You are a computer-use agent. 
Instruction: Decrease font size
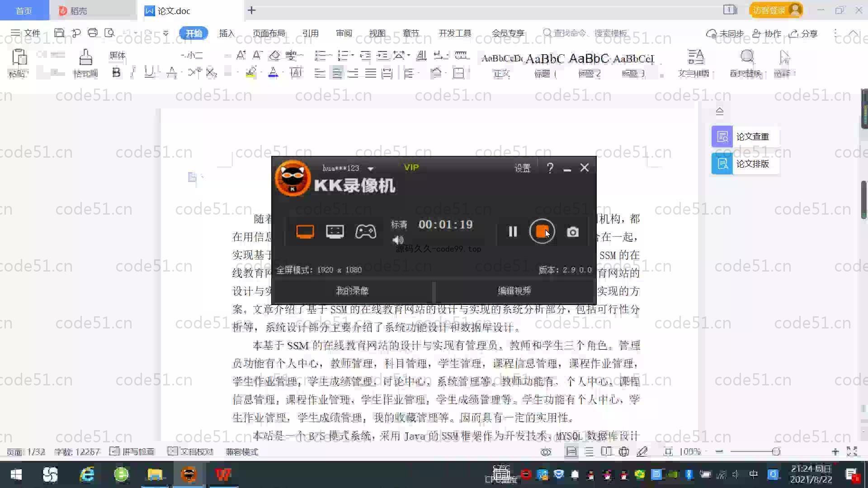(x=258, y=56)
